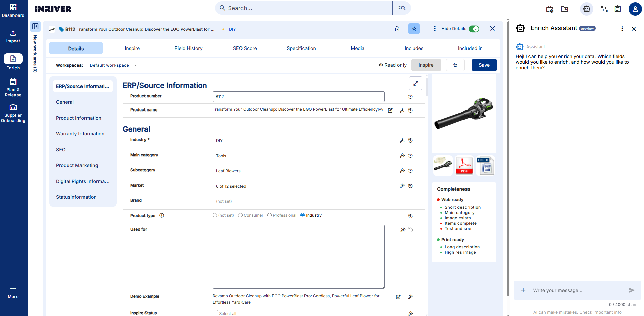The image size is (644, 316).
Task: Open the Default workspace dropdown
Action: click(113, 65)
